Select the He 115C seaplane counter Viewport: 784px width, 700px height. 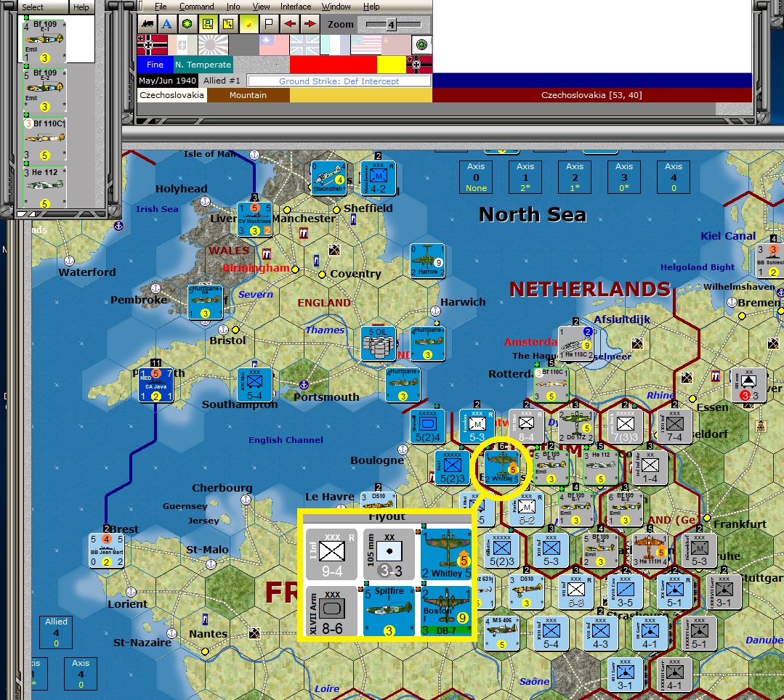pos(576,343)
